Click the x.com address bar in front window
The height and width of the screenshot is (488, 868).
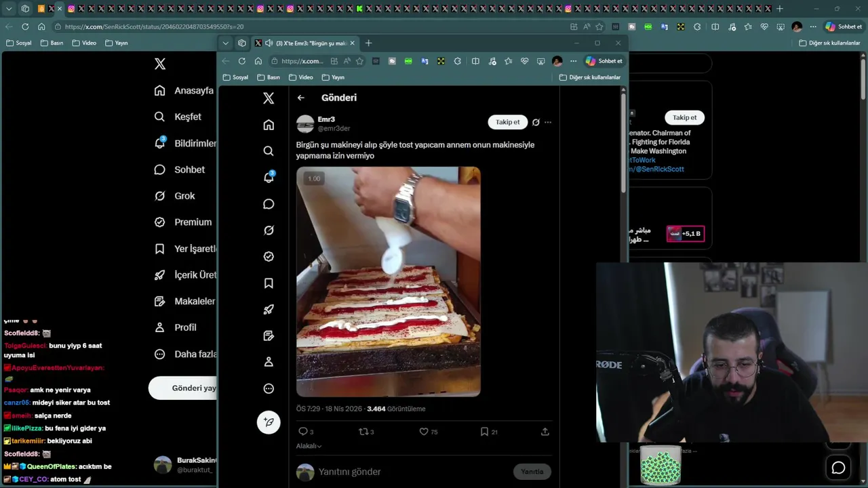[302, 61]
